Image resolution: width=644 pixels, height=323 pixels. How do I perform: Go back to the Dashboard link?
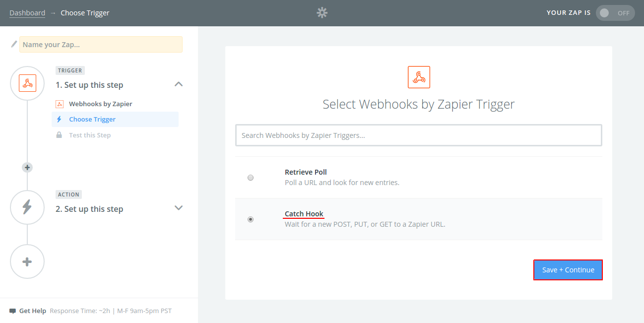pos(27,13)
